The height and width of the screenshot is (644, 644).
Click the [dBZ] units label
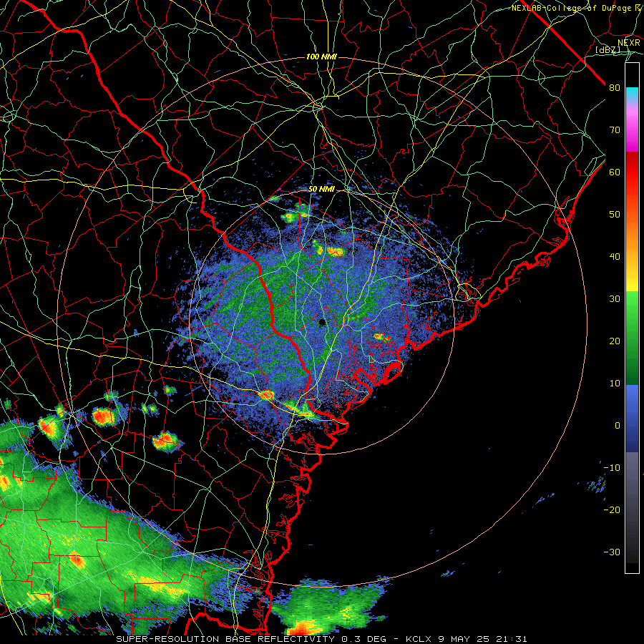608,49
